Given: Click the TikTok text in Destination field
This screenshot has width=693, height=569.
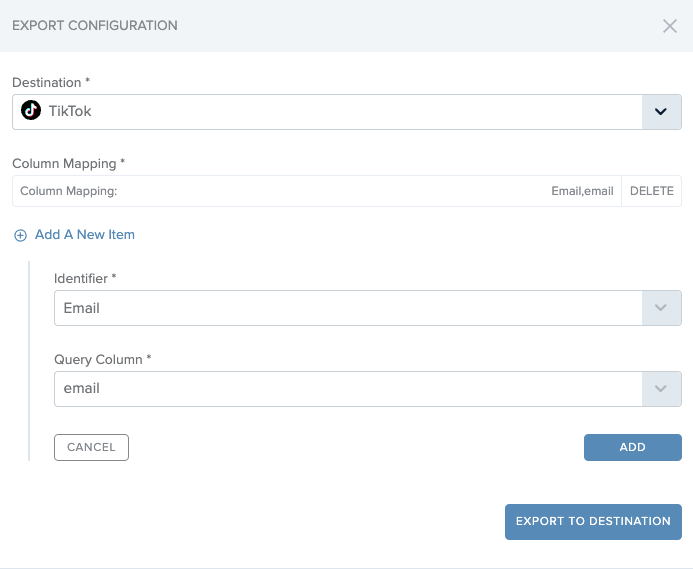Looking at the screenshot, I should (70, 111).
